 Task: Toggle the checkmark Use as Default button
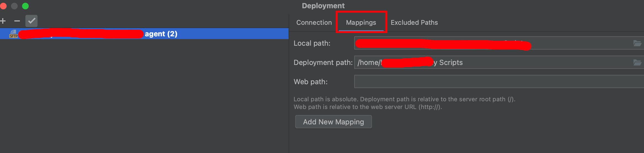point(31,21)
